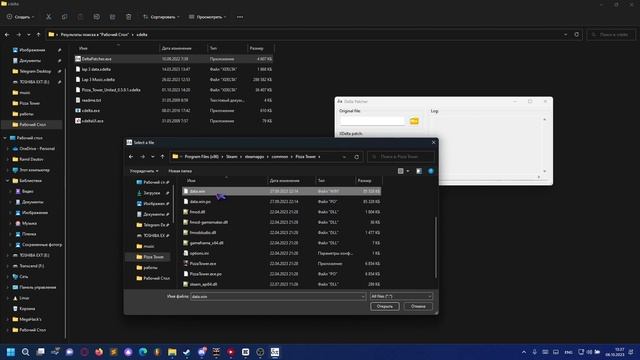Select Загрузки in file dialog sidebar
The height and width of the screenshot is (360, 640).
click(x=151, y=193)
